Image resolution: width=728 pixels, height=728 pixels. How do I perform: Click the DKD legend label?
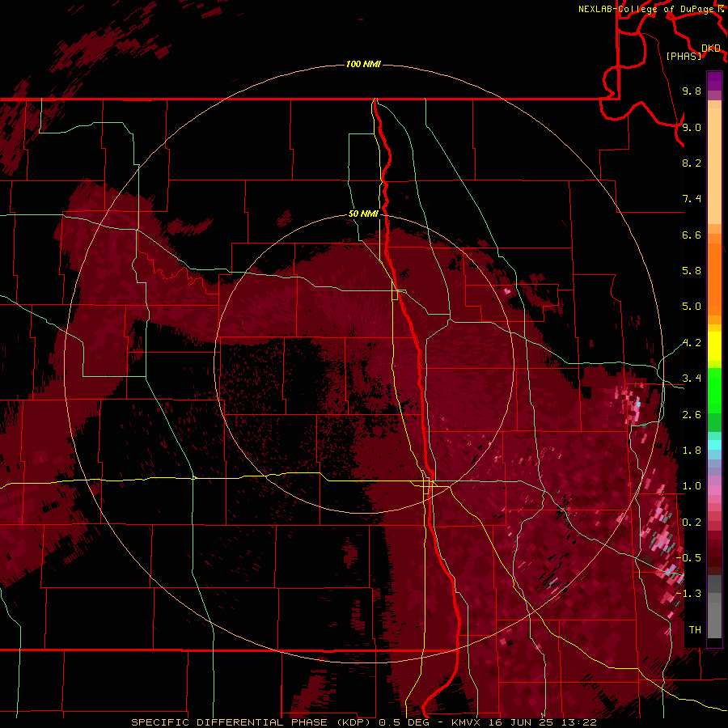point(711,49)
